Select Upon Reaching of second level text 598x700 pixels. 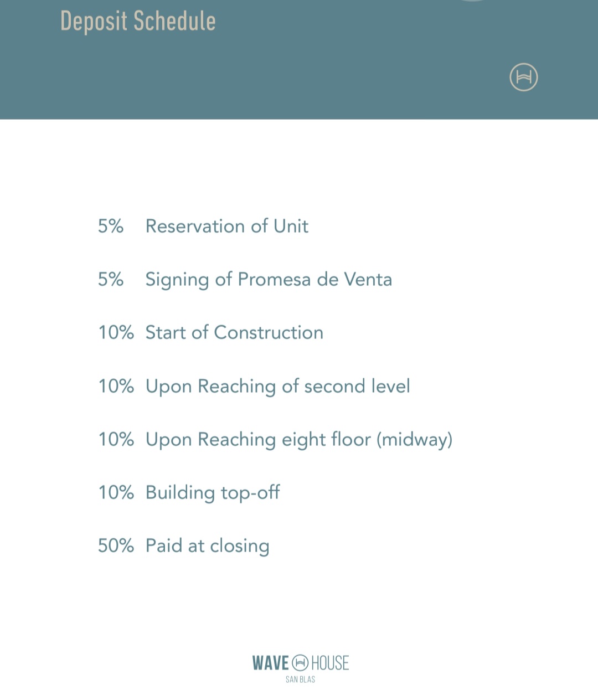click(277, 386)
